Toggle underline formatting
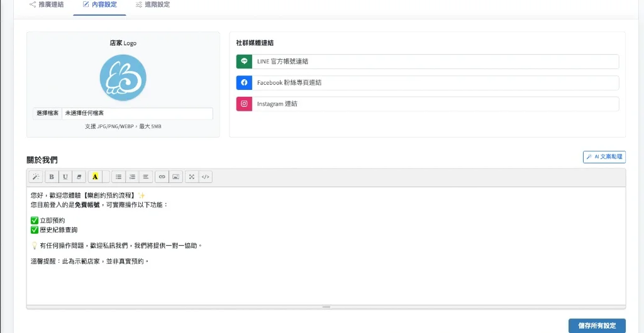Image resolution: width=644 pixels, height=333 pixels. tap(65, 177)
